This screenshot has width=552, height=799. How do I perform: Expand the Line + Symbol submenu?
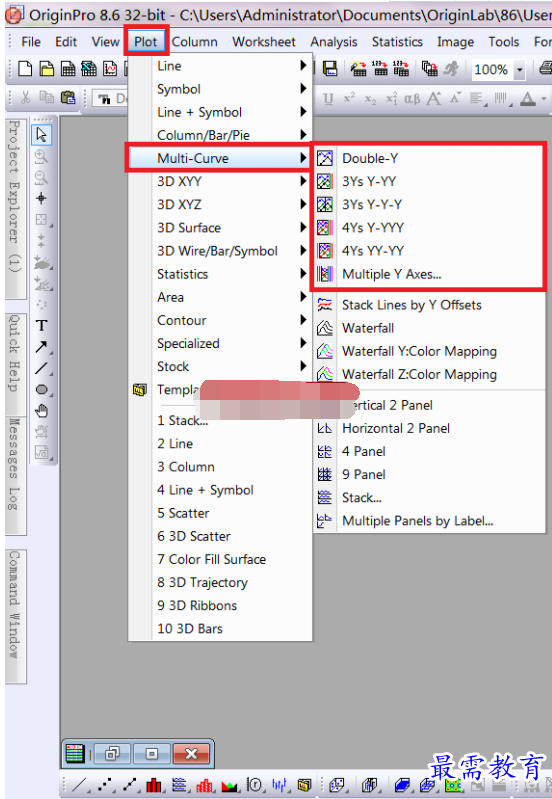(x=220, y=112)
